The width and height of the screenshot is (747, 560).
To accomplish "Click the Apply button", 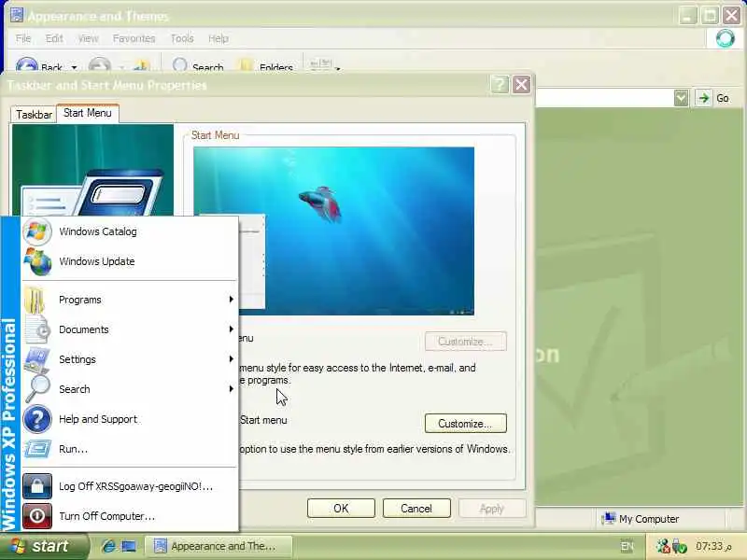I will (x=492, y=508).
